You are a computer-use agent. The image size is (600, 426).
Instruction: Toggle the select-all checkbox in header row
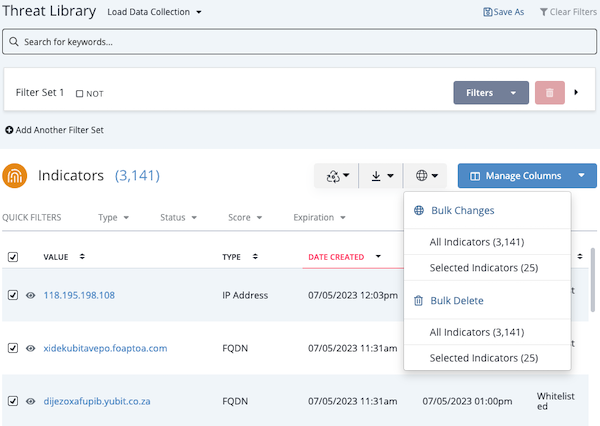13,257
